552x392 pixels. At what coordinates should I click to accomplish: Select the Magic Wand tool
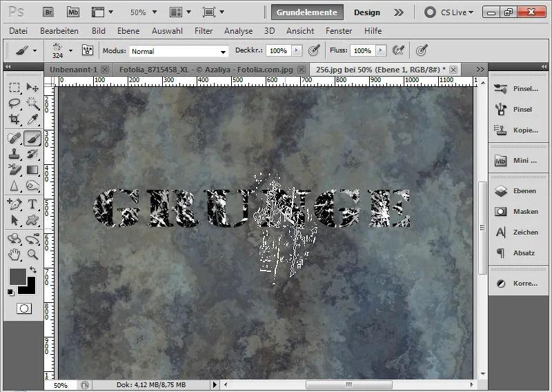(x=32, y=104)
